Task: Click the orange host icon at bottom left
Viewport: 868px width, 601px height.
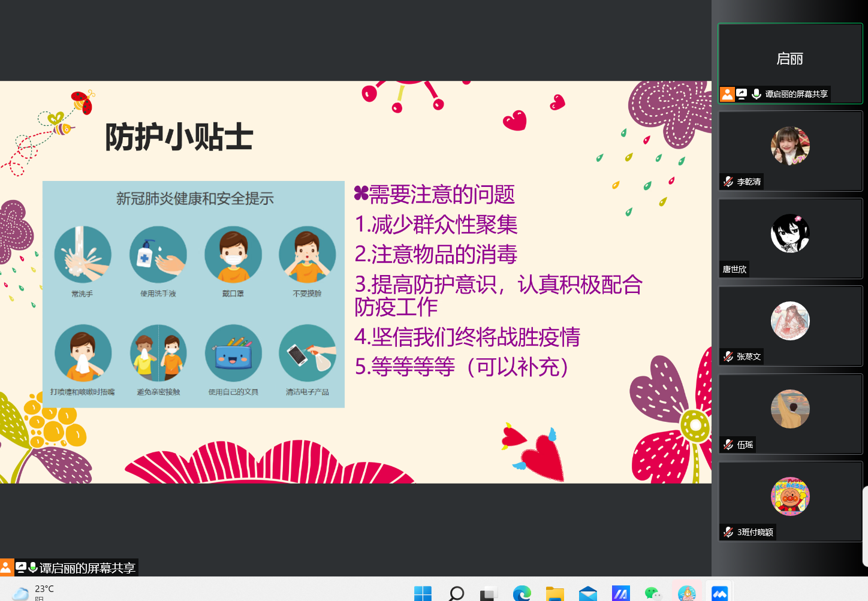Action: 6,567
